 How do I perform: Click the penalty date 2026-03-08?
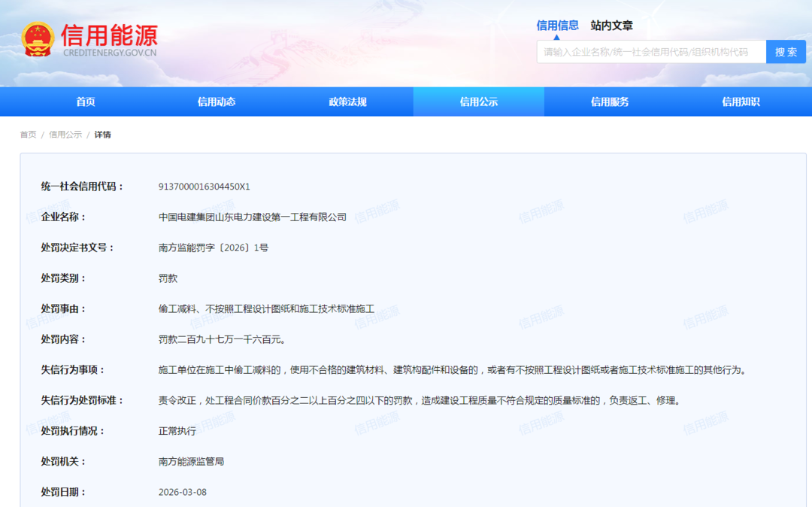pyautogui.click(x=182, y=492)
